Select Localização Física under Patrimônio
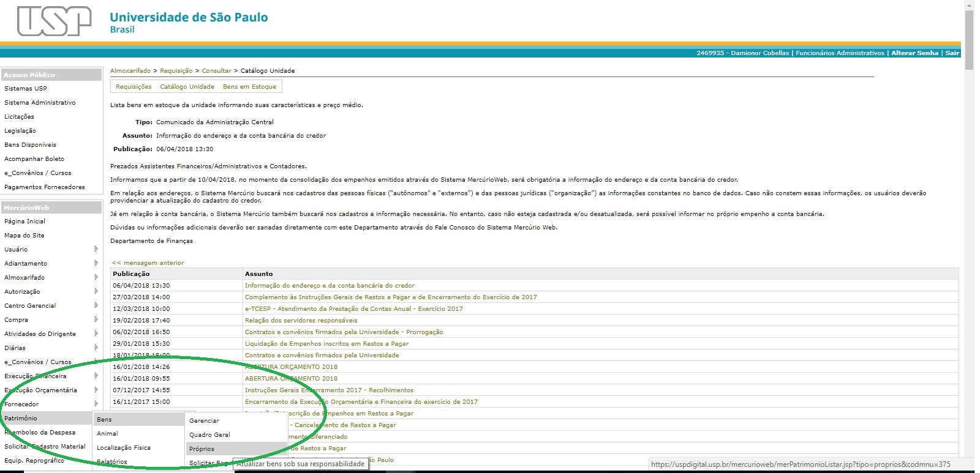The image size is (980, 473). [x=123, y=447]
